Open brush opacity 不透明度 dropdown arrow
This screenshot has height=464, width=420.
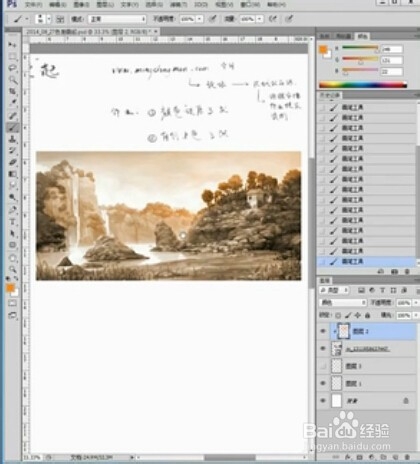(x=200, y=19)
